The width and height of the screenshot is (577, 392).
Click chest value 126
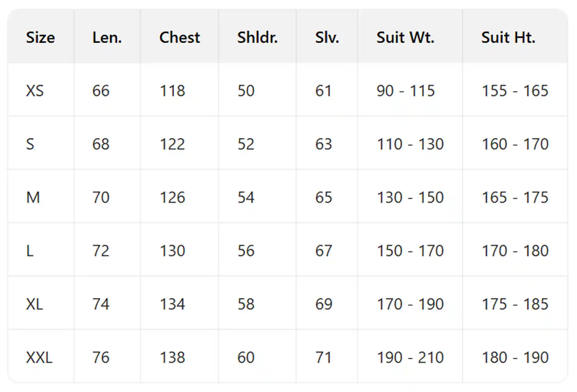pos(172,198)
